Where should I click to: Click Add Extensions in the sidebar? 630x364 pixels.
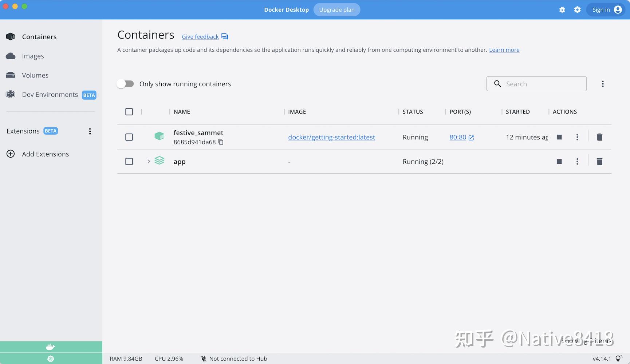click(45, 154)
